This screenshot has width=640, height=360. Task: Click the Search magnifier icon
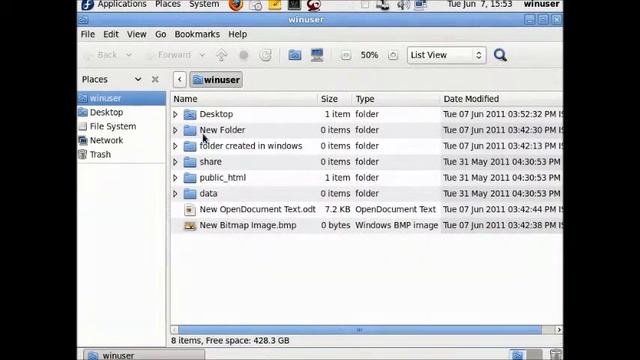[500, 55]
